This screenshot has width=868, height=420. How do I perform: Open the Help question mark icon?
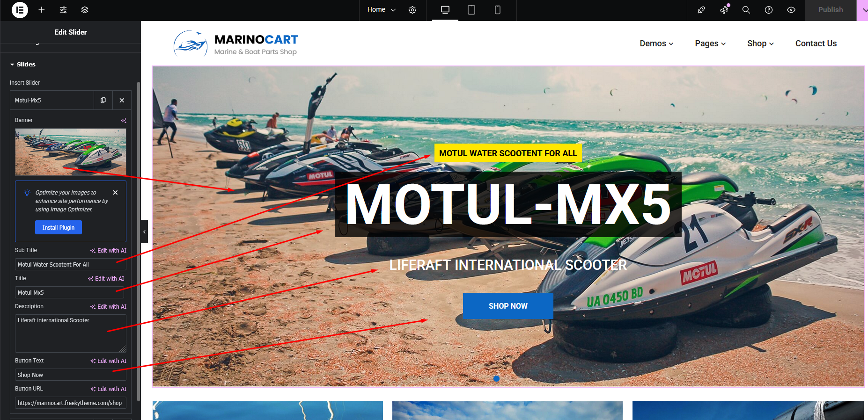769,10
